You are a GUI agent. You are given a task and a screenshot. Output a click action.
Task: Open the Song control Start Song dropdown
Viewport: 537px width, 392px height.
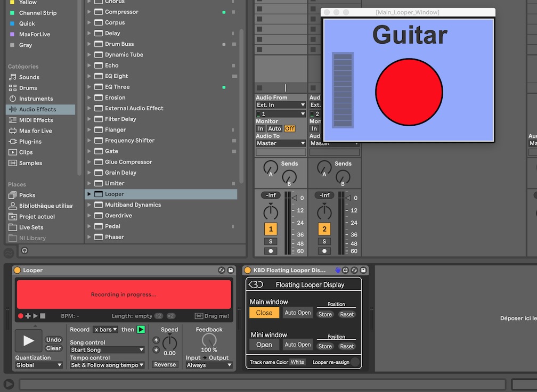tap(107, 350)
